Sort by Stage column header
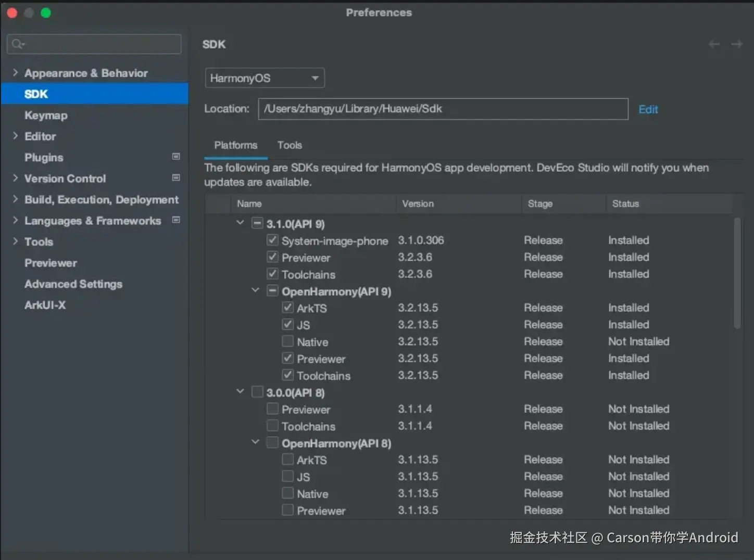 click(564, 203)
